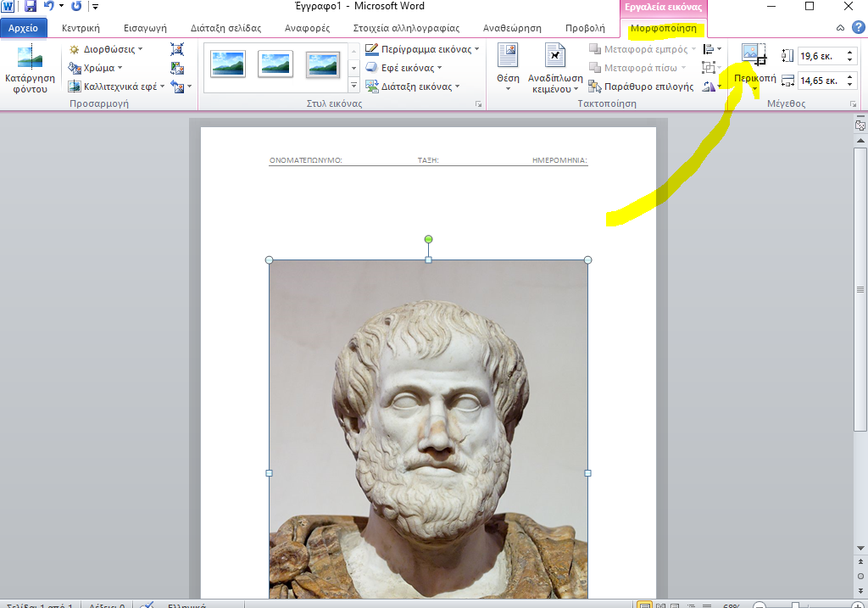
Task: Click the shape height field 19,6 εκ.
Action: [x=821, y=56]
